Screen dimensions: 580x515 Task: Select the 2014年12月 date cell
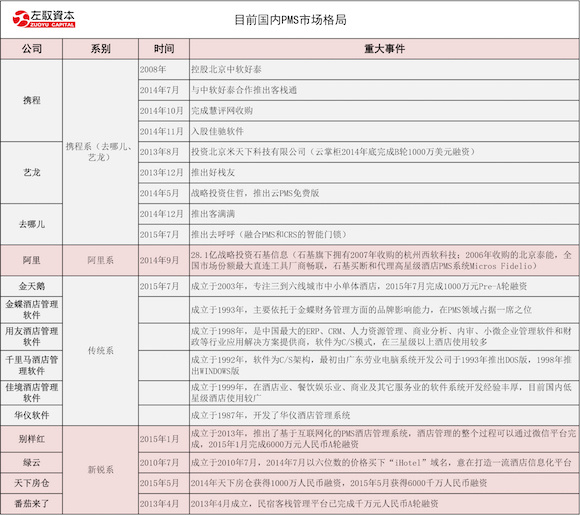pos(164,214)
